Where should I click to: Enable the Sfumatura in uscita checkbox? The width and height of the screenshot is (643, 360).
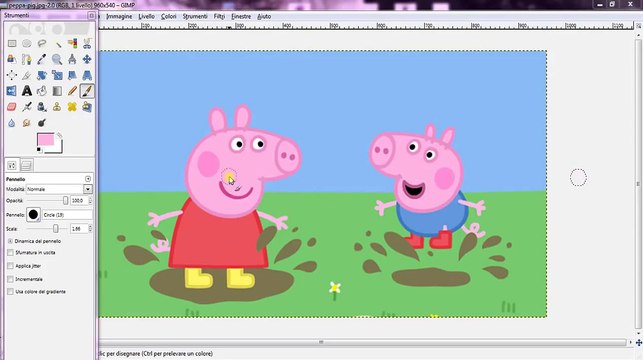(x=10, y=253)
